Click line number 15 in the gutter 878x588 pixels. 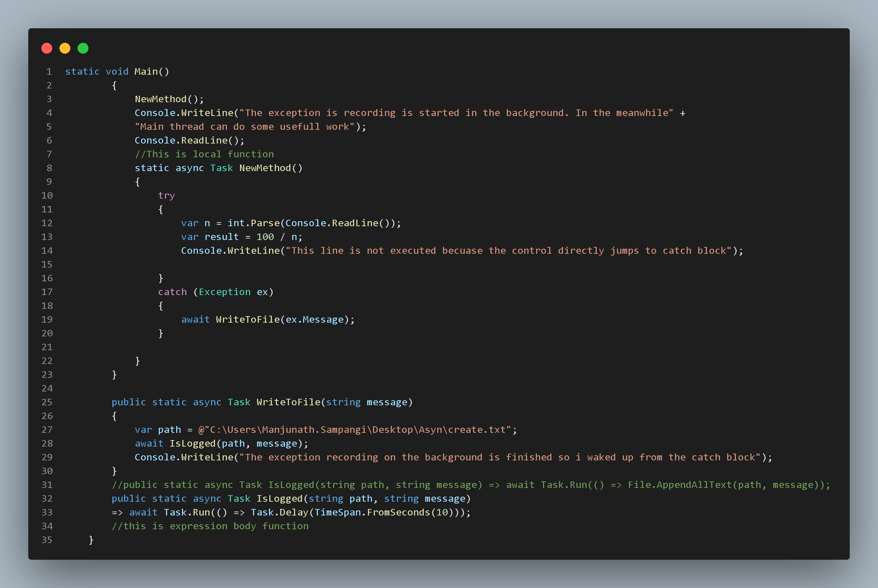click(47, 265)
